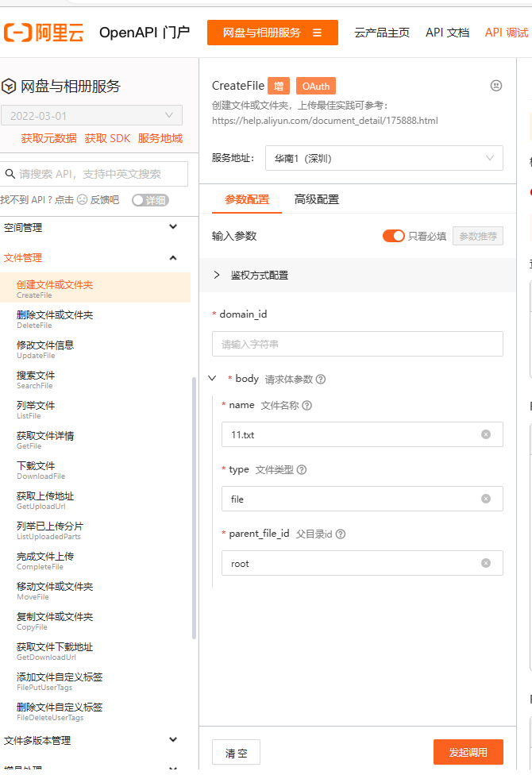Image resolution: width=532 pixels, height=775 pixels.
Task: Click the sidebar API list scrollbar
Action: [x=194, y=508]
